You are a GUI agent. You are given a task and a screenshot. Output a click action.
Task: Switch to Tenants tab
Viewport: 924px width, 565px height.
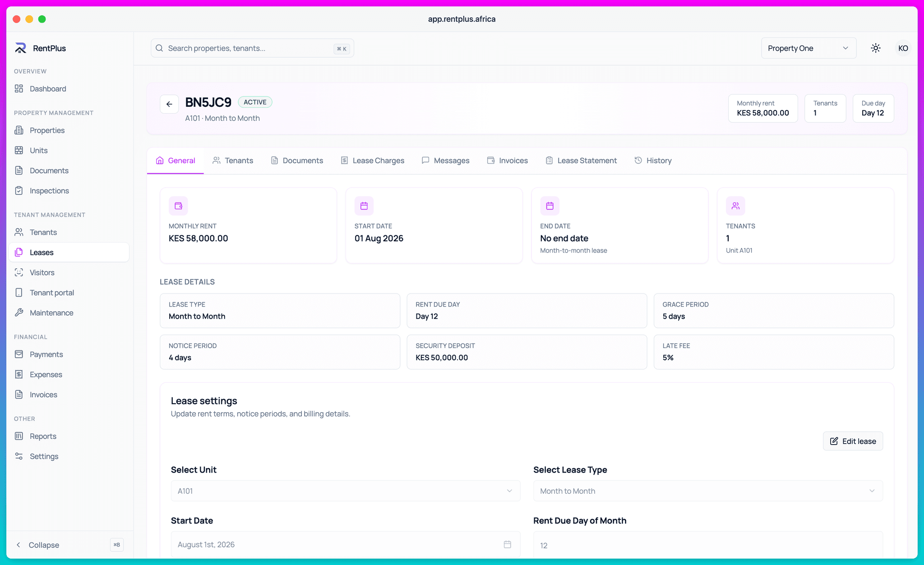(233, 161)
